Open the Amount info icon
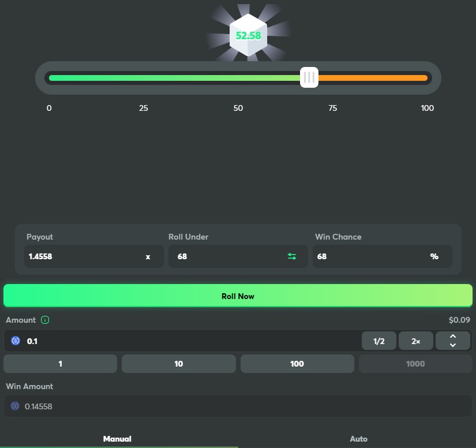 45,320
